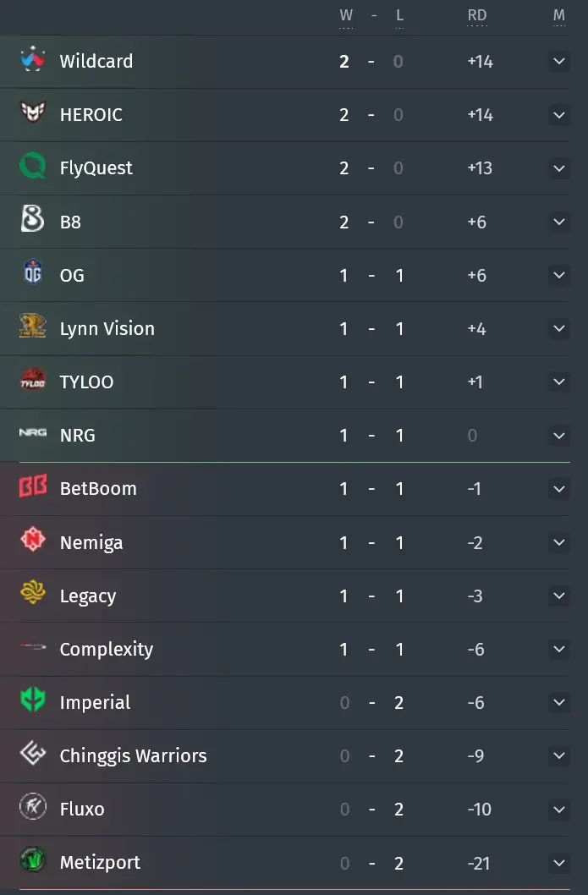Click the OG team logo
The width and height of the screenshot is (588, 895).
tap(32, 273)
